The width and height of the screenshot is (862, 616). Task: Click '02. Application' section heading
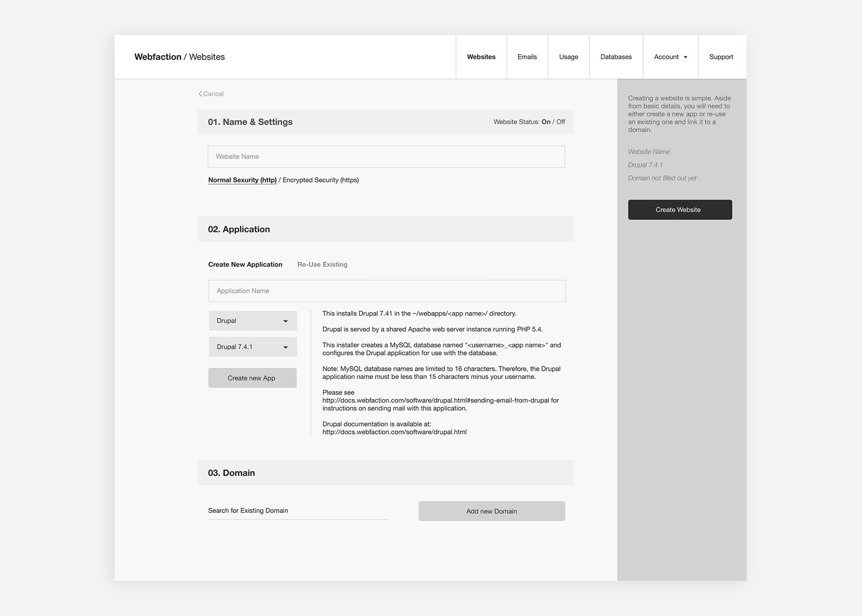(x=239, y=229)
